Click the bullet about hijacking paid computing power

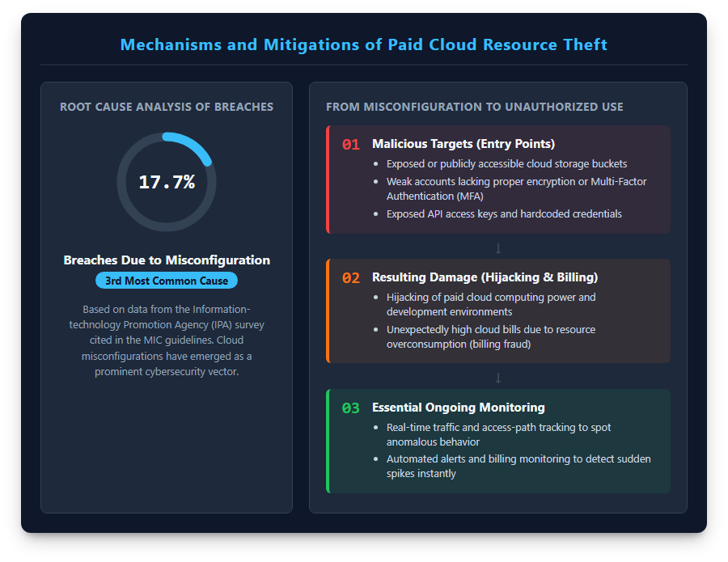coord(491,304)
